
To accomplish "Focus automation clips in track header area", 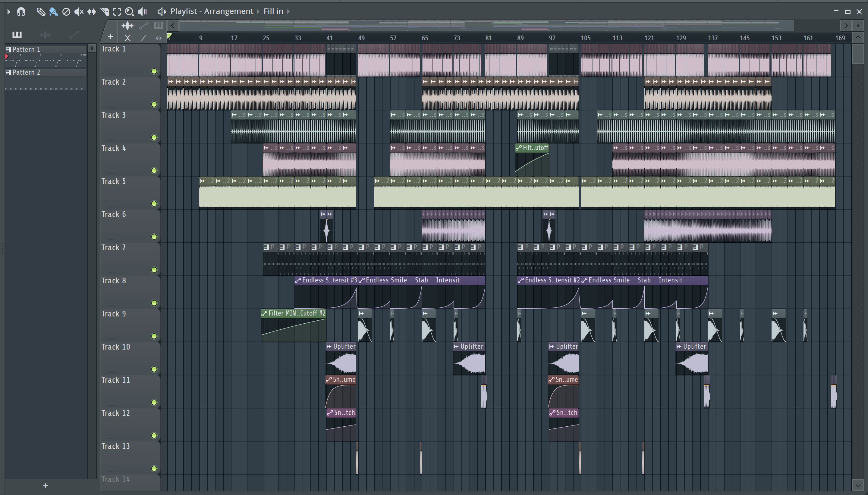I will [x=143, y=26].
